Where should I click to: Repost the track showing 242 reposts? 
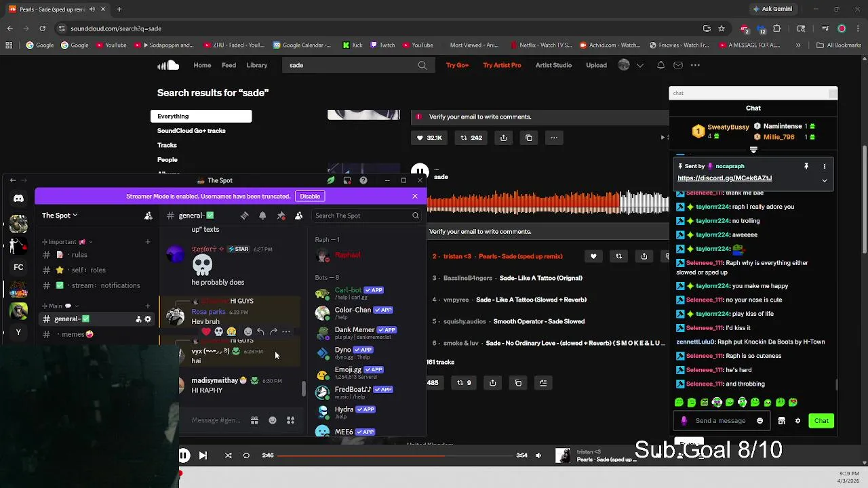471,138
